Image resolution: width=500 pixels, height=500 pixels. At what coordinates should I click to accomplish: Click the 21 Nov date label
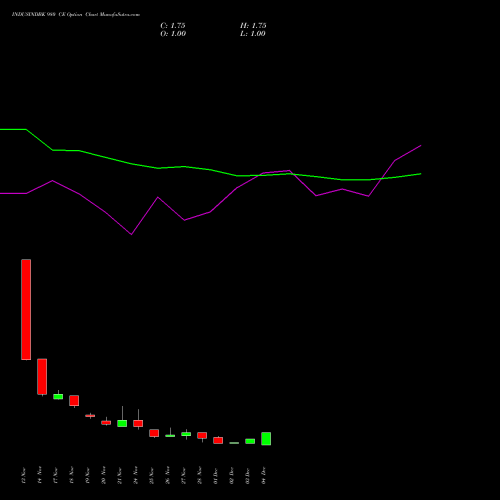120,476
